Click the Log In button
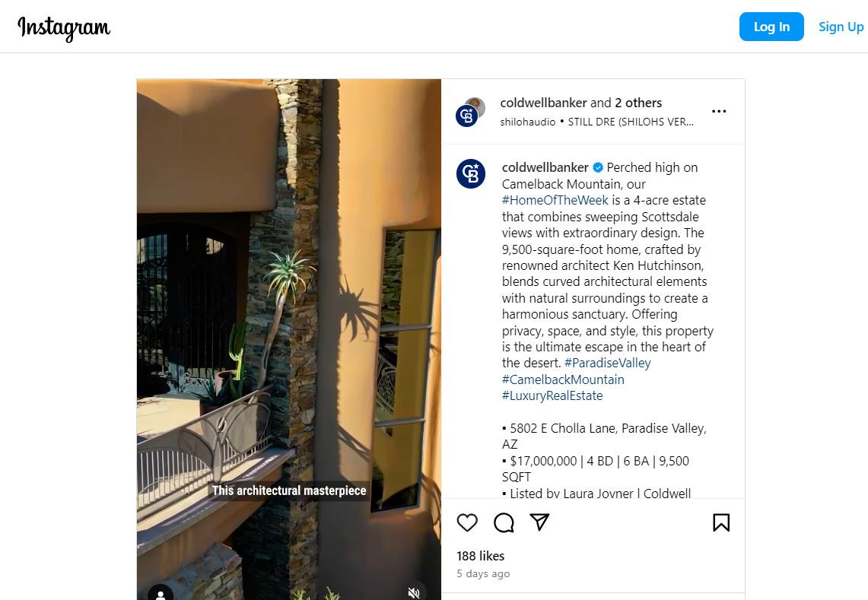This screenshot has height=600, width=868. click(x=771, y=27)
